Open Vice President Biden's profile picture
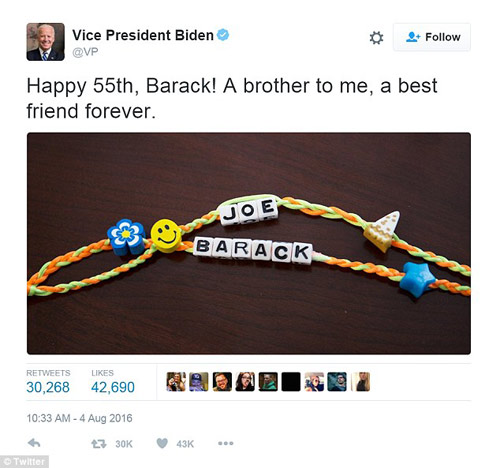Viewport: 500px width, 468px height. pyautogui.click(x=45, y=42)
